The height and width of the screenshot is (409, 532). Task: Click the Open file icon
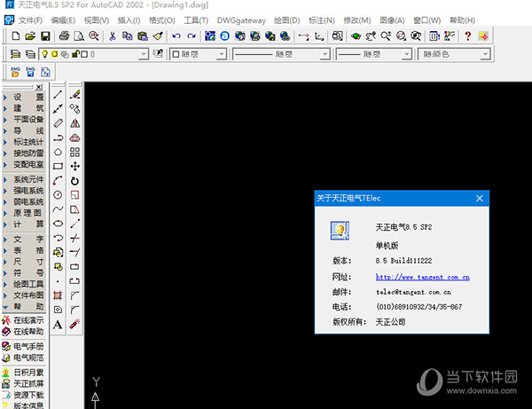29,36
